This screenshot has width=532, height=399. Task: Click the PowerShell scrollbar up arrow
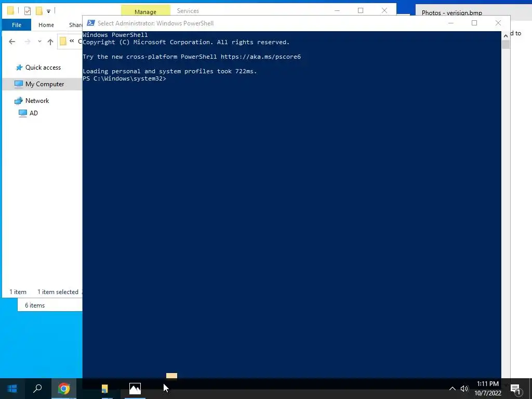click(506, 36)
